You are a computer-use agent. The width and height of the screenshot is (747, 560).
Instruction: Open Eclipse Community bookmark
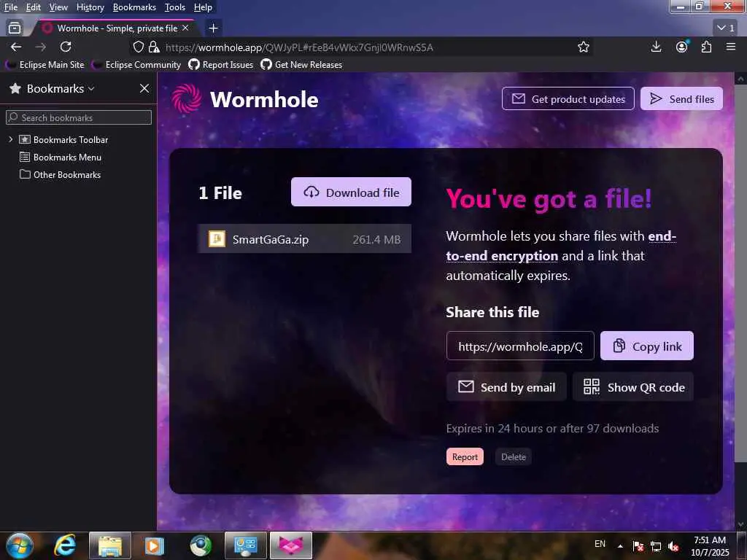tap(136, 65)
